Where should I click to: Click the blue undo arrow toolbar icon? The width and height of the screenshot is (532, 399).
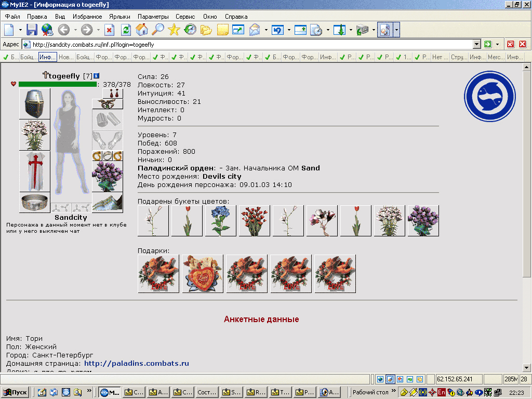(277, 30)
